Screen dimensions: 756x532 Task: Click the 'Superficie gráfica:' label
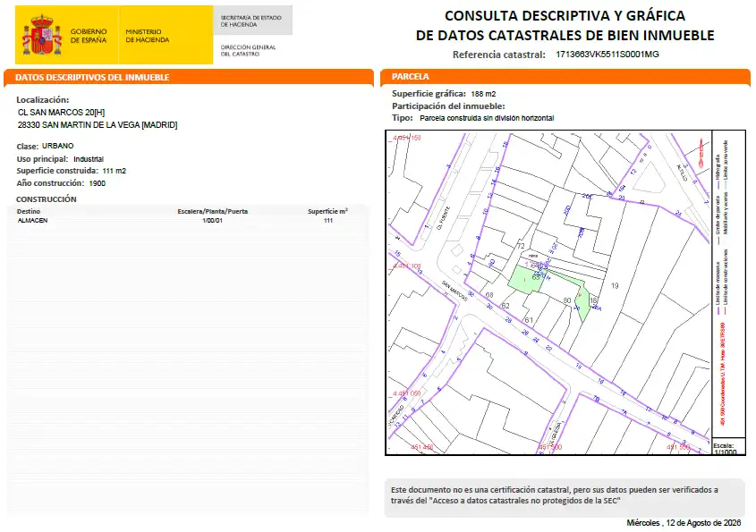pyautogui.click(x=429, y=94)
